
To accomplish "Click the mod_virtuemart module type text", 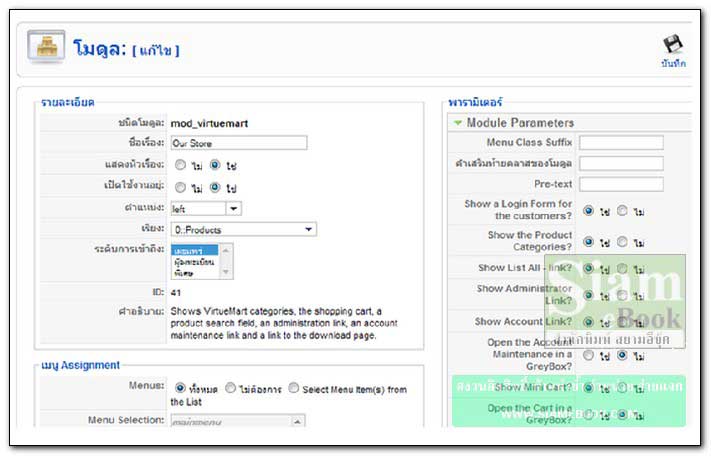I will [209, 123].
